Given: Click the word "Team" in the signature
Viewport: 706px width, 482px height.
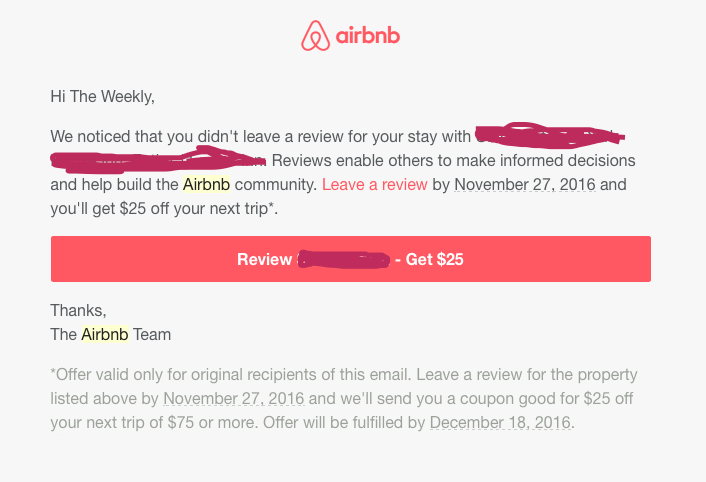Looking at the screenshot, I should (x=152, y=334).
